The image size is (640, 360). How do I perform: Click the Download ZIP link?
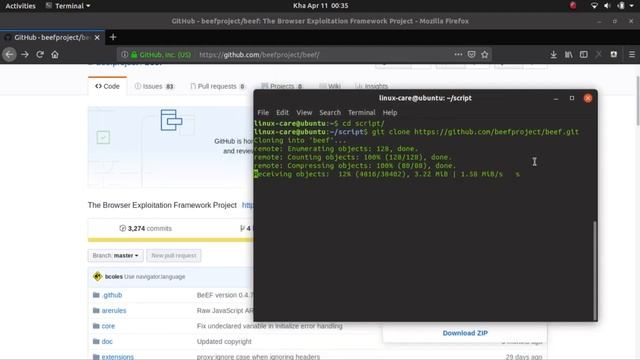tap(465, 333)
